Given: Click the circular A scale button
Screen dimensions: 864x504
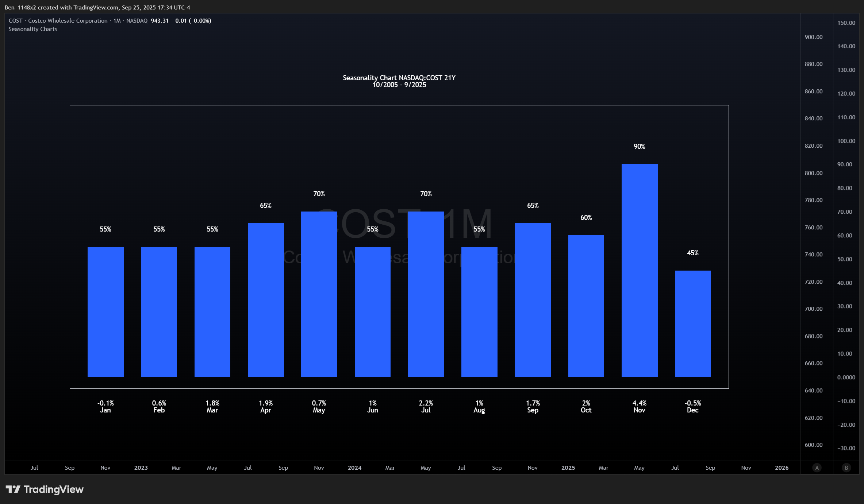Looking at the screenshot, I should (817, 468).
